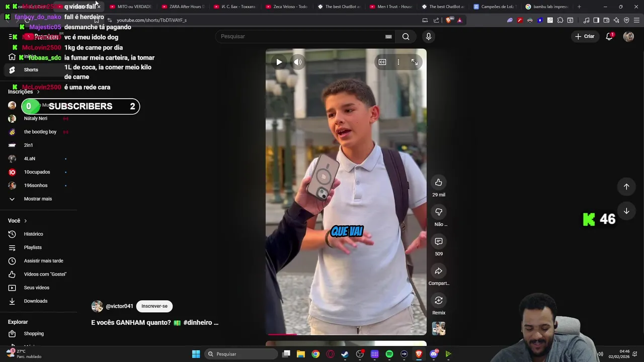Open the browser Extensions puzzle icon

point(560,20)
